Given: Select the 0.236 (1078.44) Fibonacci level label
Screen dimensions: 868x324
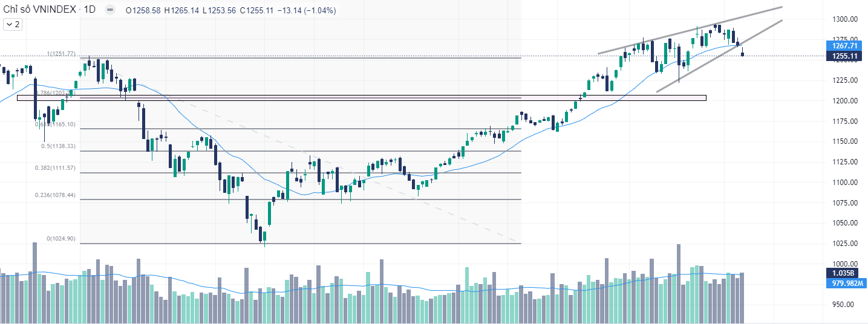Looking at the screenshot, I should (54, 195).
